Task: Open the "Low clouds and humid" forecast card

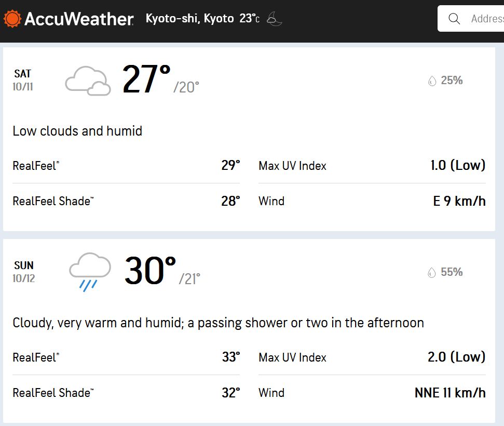Action: tap(77, 131)
